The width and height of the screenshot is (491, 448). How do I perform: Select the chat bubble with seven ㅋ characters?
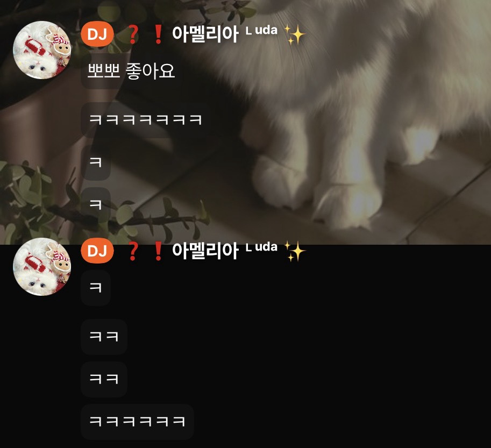(146, 120)
